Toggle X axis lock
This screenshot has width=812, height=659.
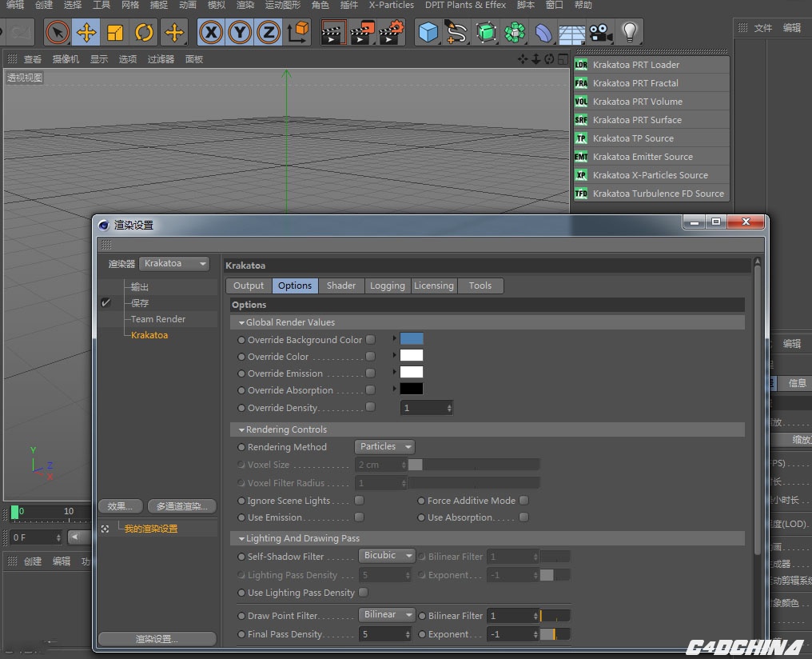tap(211, 32)
